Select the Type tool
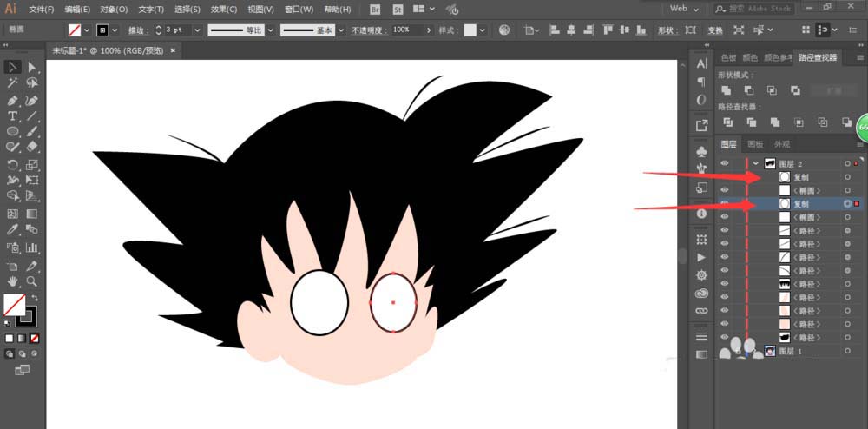The image size is (868, 429). click(x=13, y=116)
